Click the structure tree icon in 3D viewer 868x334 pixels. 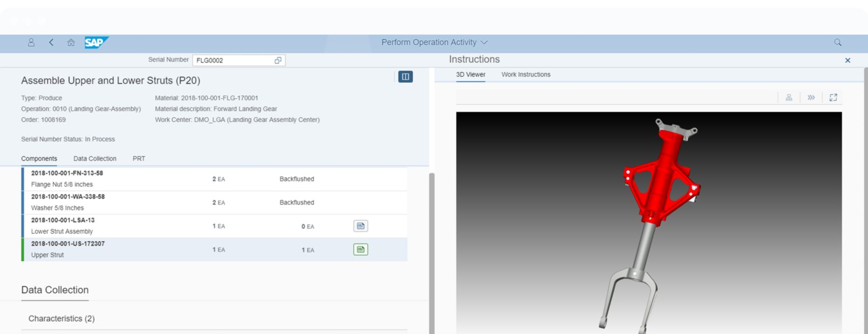tap(789, 98)
